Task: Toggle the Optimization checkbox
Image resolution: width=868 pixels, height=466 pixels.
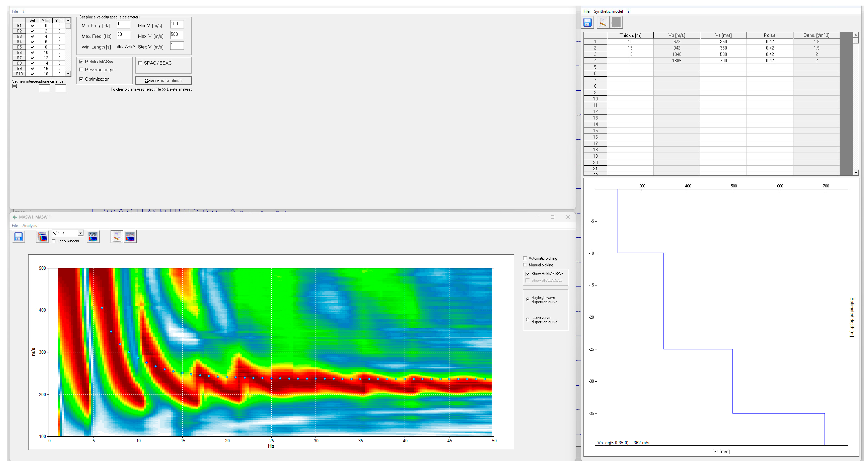Action: coord(81,79)
